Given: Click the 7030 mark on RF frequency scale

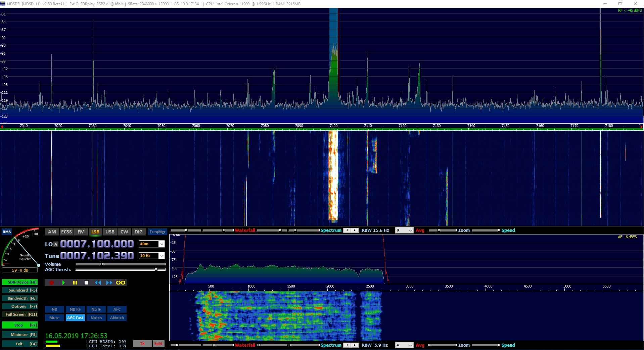Looking at the screenshot, I should click(x=93, y=126).
